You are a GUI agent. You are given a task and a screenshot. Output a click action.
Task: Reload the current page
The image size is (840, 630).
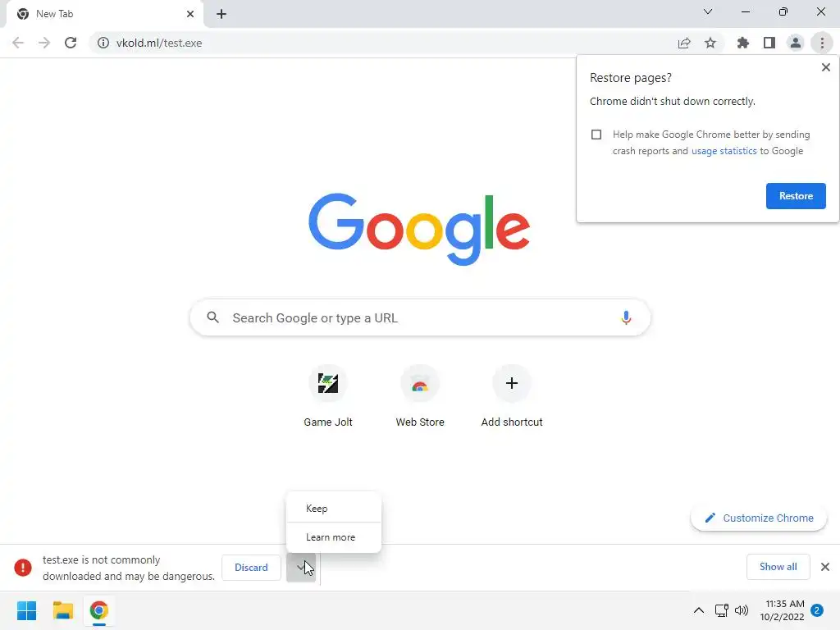point(71,43)
